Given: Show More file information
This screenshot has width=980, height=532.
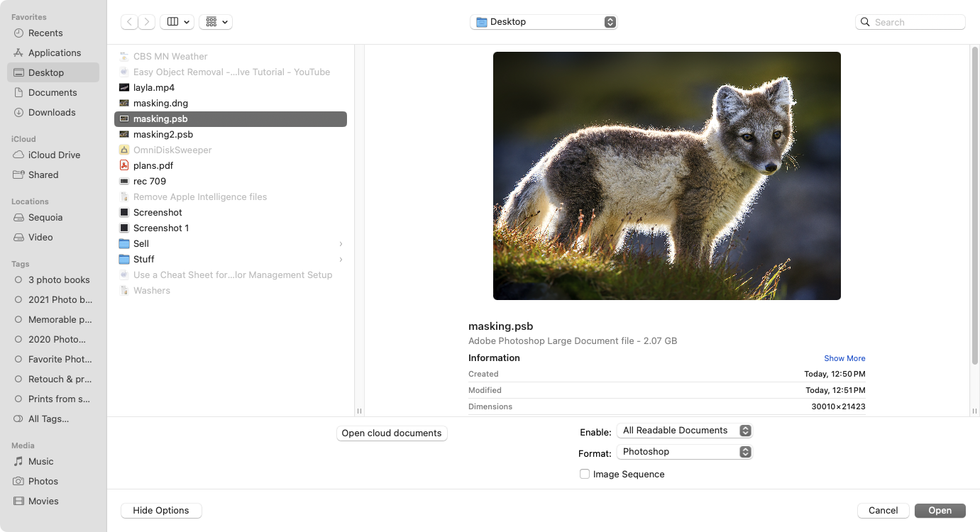Looking at the screenshot, I should pos(844,358).
